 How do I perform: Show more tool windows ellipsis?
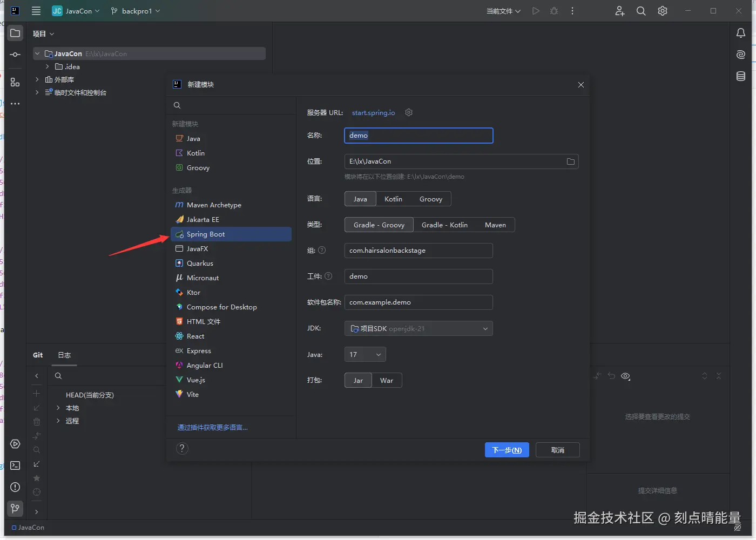coord(15,103)
